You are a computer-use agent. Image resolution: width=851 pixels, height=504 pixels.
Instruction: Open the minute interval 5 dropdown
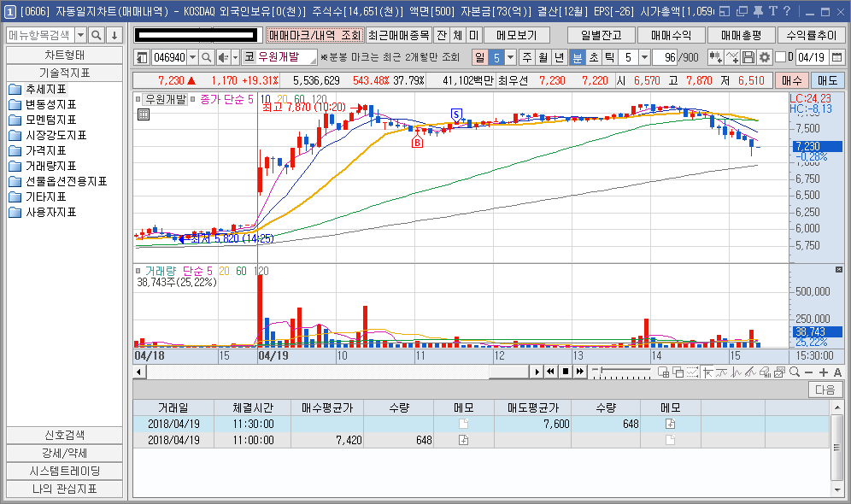coord(644,57)
